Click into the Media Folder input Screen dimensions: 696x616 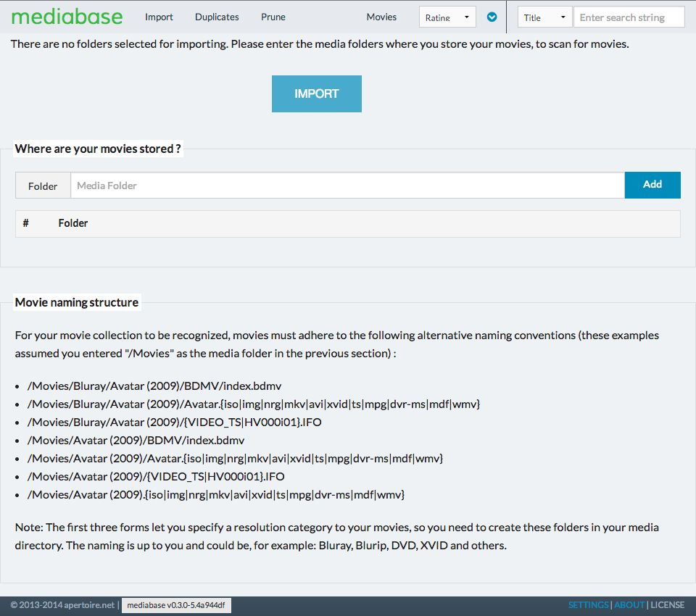[347, 186]
